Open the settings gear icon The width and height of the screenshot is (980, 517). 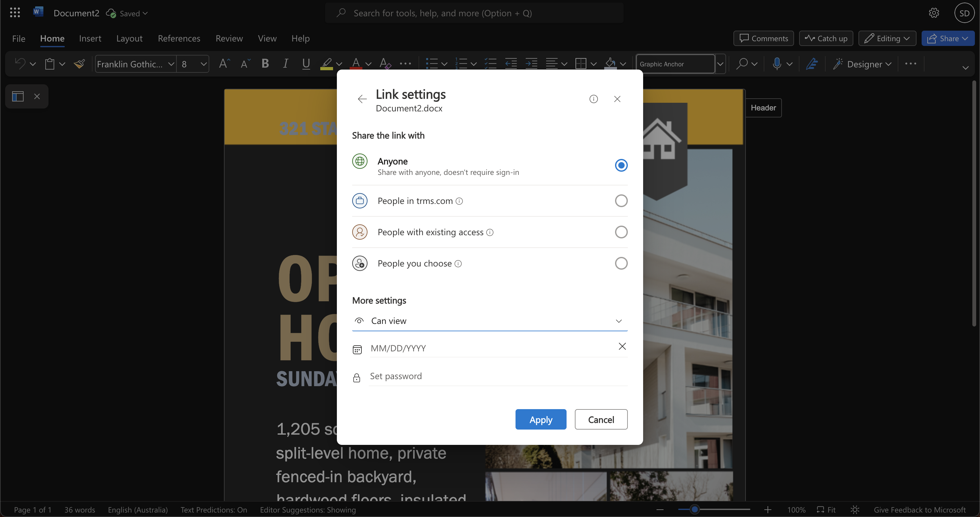(934, 12)
